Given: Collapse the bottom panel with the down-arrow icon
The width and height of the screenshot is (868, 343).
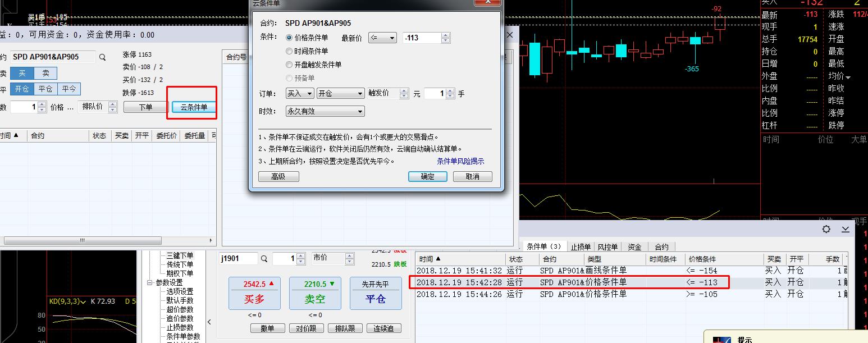Looking at the screenshot, I should (845, 229).
